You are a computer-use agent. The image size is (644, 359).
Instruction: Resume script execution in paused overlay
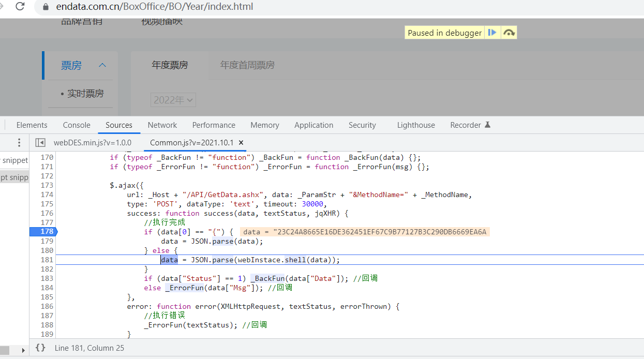[492, 33]
